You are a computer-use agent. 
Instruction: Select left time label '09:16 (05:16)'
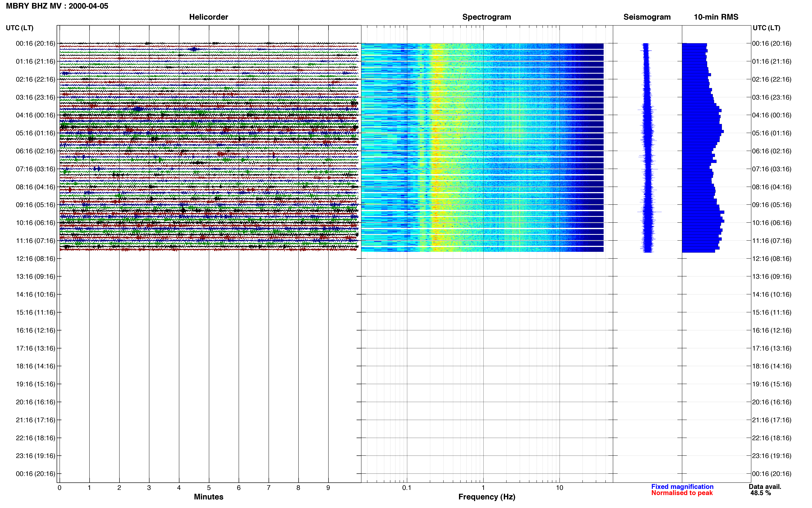36,205
